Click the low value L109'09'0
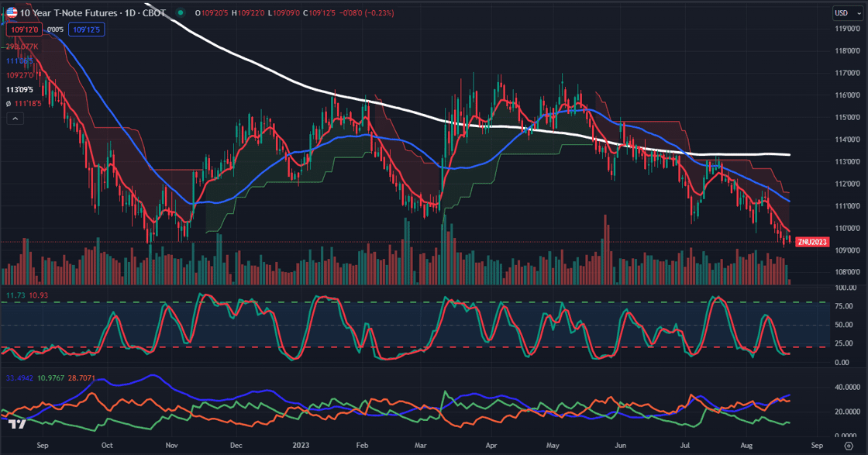Screen dimensions: 868x455 pos(284,12)
